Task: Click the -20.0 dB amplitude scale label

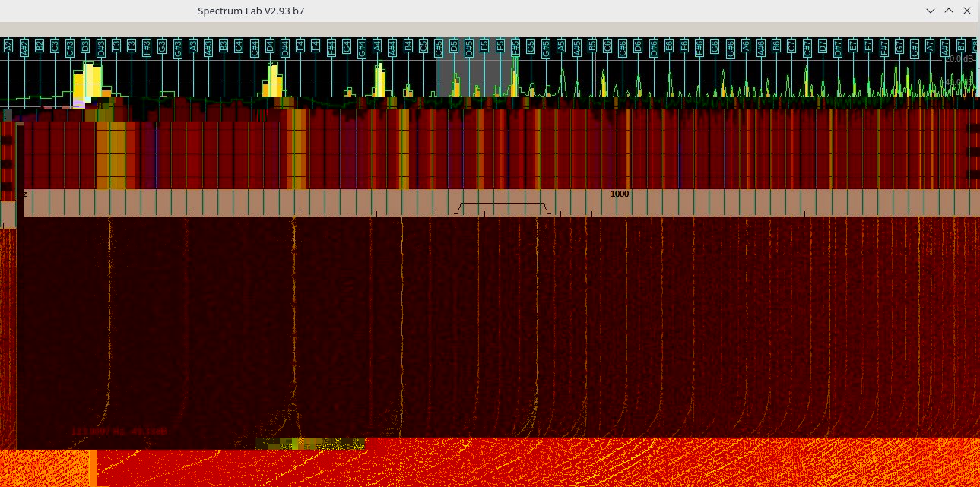Action: pos(959,59)
